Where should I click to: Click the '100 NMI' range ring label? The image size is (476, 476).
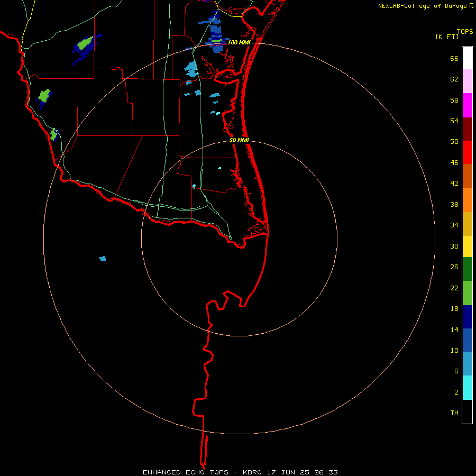[x=239, y=42]
